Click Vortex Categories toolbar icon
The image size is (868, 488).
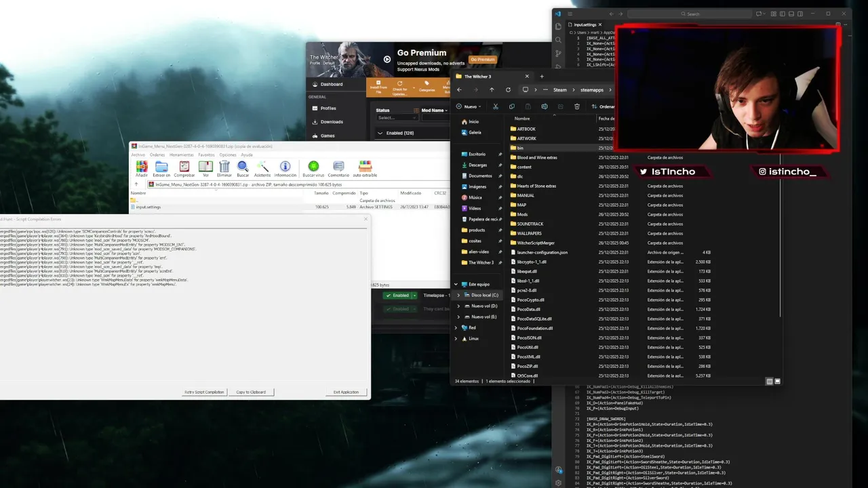pos(427,87)
